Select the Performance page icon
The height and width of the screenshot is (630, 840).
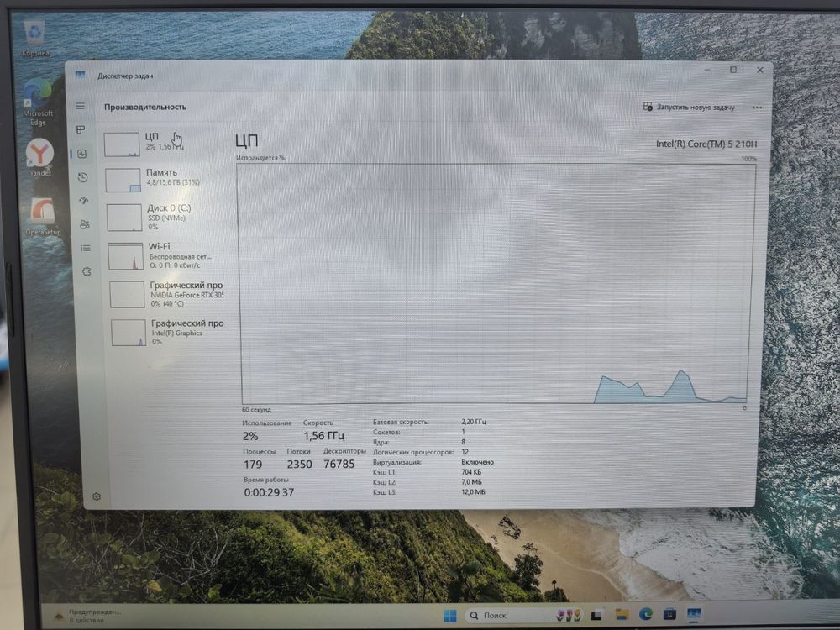[82, 154]
